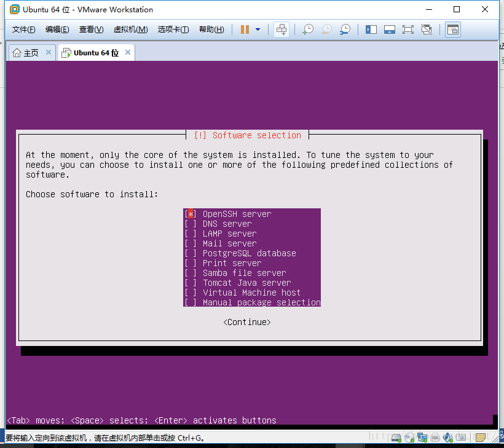Enter full screen mode
Screen dimensions: 504x448
coord(408,29)
